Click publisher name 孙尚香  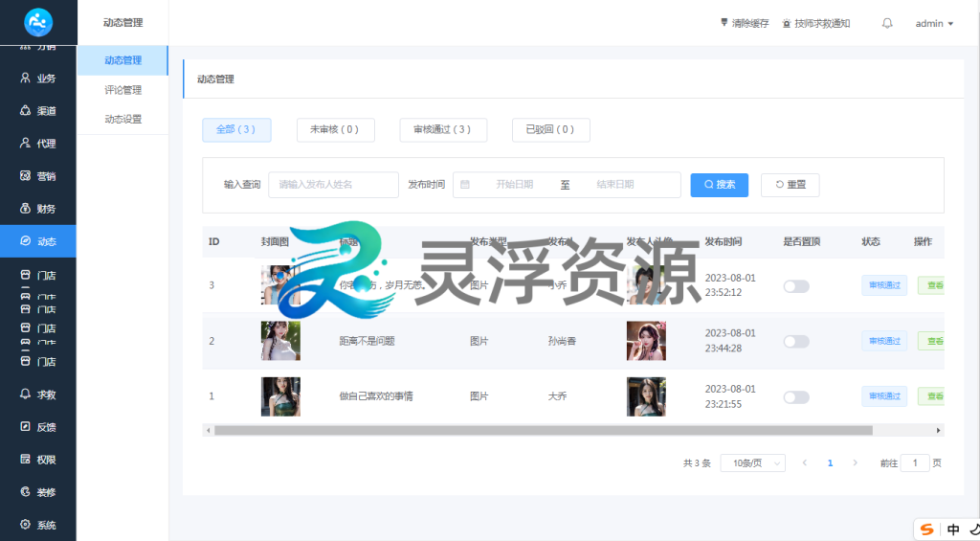point(562,341)
